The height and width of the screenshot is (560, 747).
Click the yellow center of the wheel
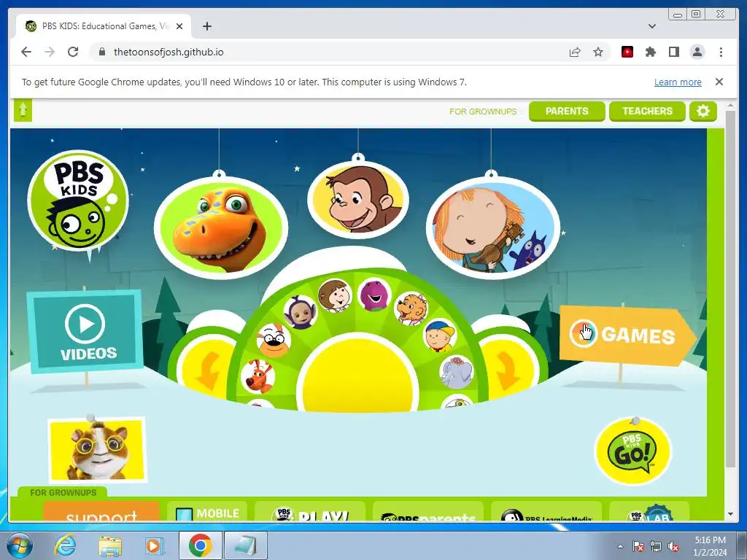[x=357, y=373]
